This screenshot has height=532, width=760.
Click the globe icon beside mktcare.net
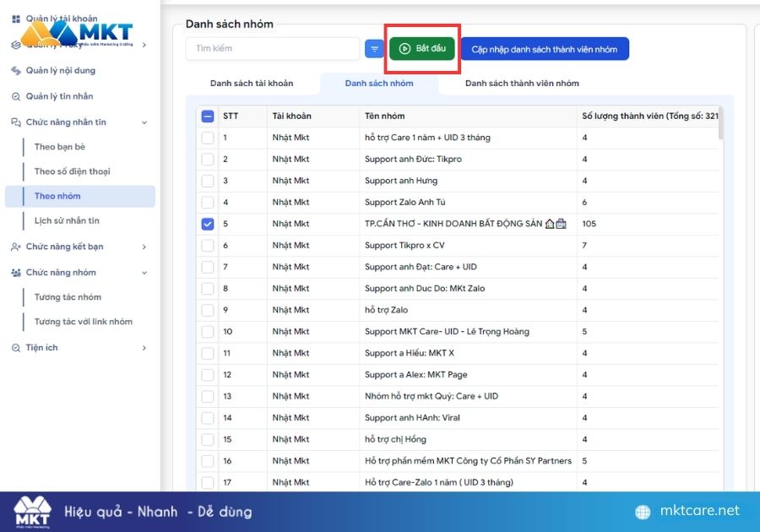pos(643,512)
